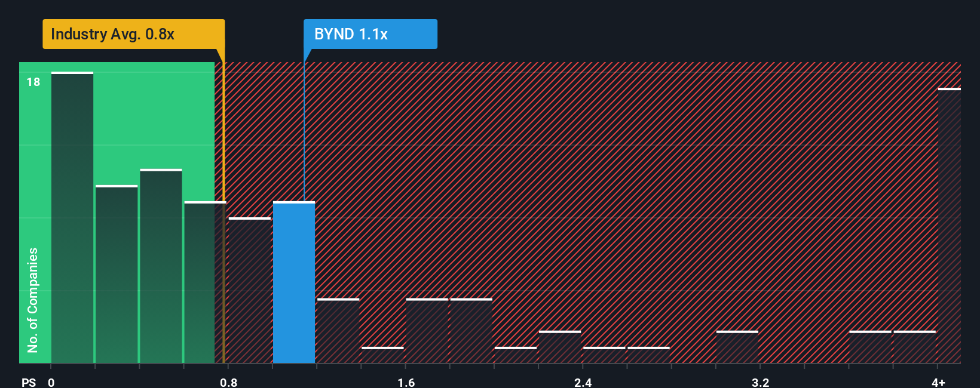Screen dimensions: 980x388
Task: Click the 0.8 x-axis tick label
Action: [x=229, y=383]
